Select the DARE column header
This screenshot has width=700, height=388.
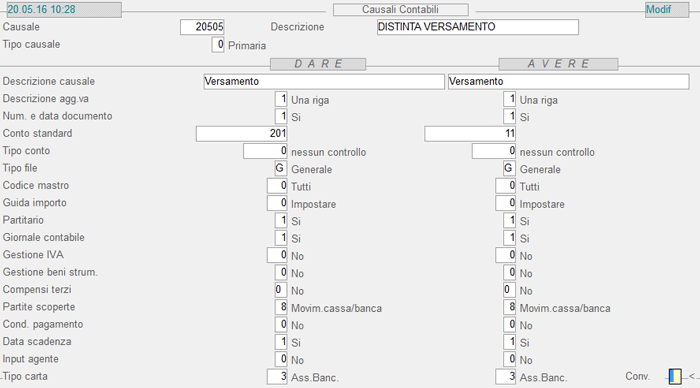tap(318, 64)
